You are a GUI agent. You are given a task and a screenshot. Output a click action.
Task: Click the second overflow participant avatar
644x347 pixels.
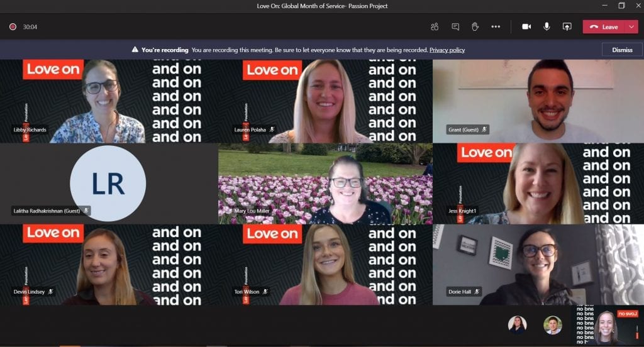pos(553,325)
